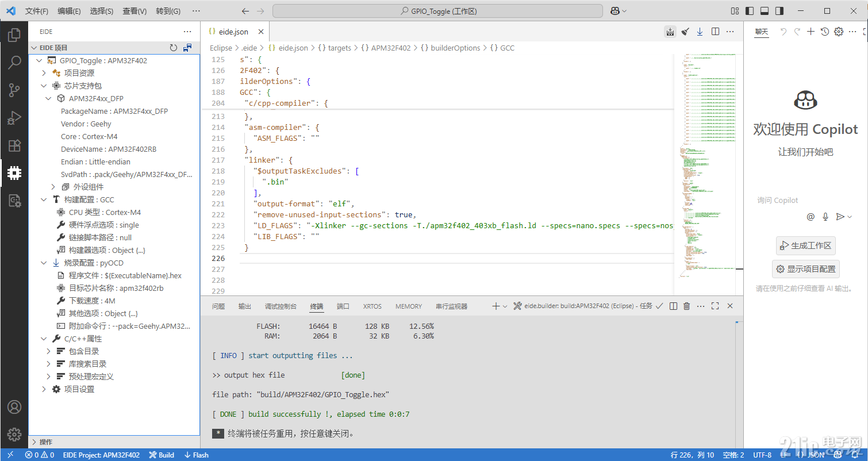Switch to the 问题 panel tab

[218, 306]
